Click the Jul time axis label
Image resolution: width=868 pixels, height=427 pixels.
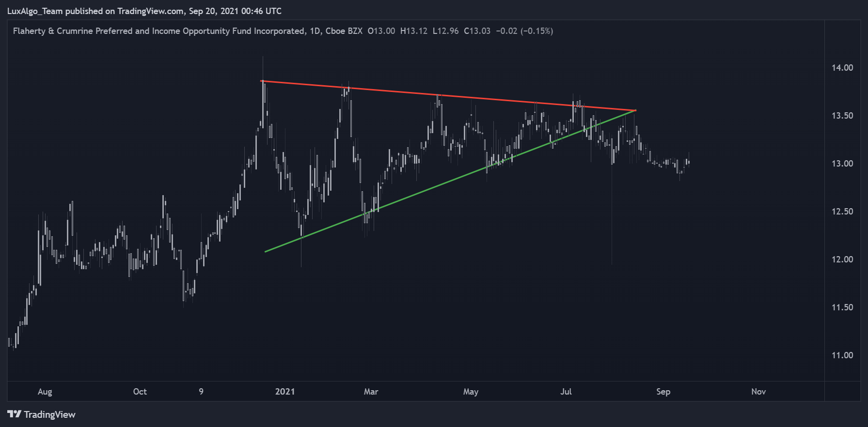pos(566,392)
